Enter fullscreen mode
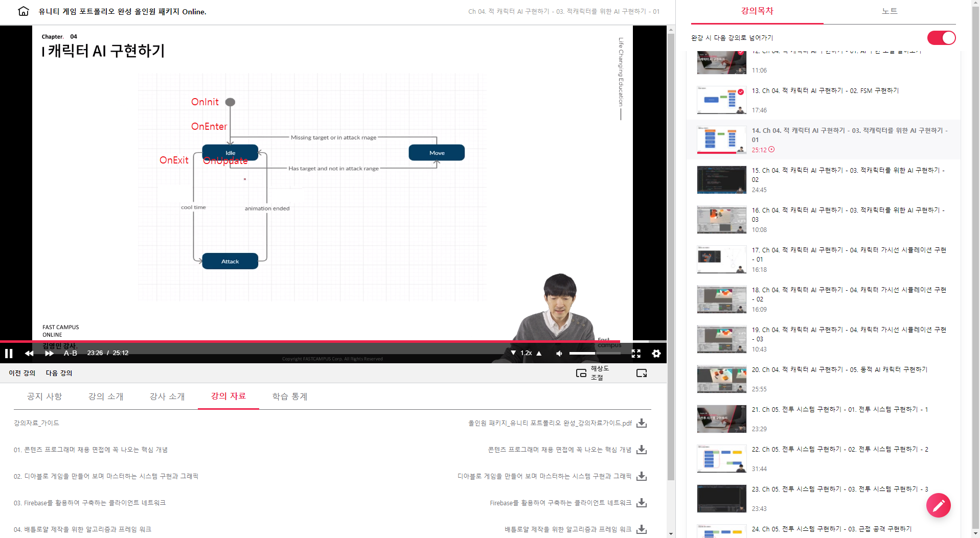The height and width of the screenshot is (538, 980). pos(636,353)
